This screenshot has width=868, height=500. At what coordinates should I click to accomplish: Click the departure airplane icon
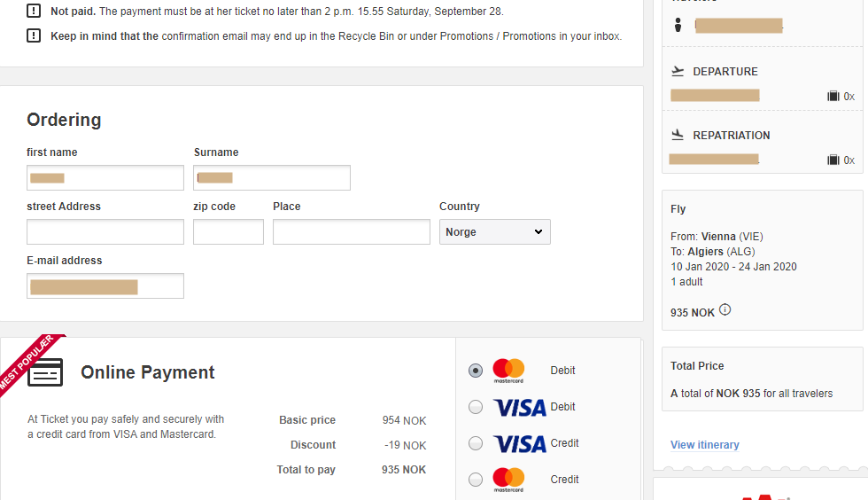click(x=678, y=71)
